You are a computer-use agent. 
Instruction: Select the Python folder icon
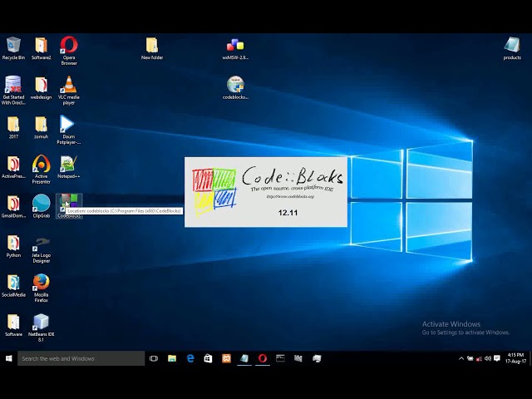(x=13, y=246)
